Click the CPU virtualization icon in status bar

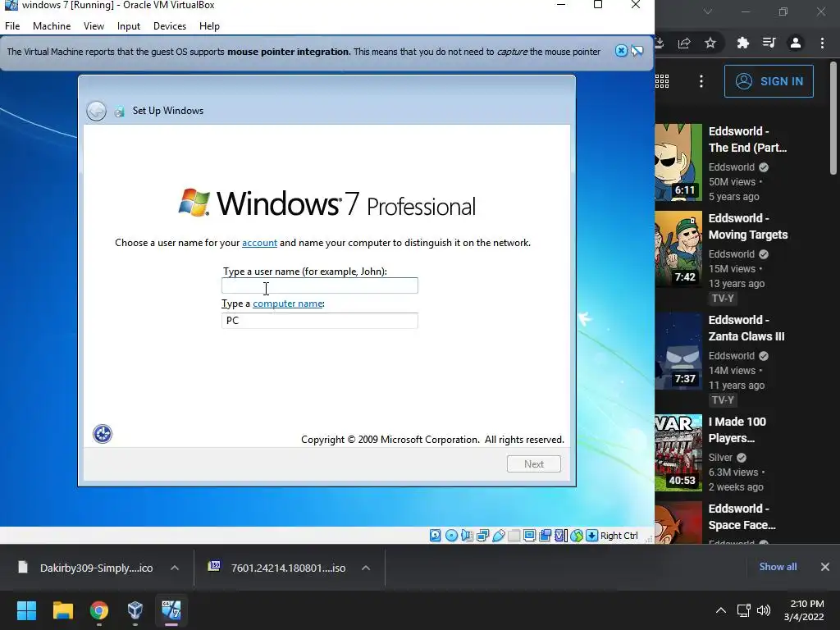point(560,535)
